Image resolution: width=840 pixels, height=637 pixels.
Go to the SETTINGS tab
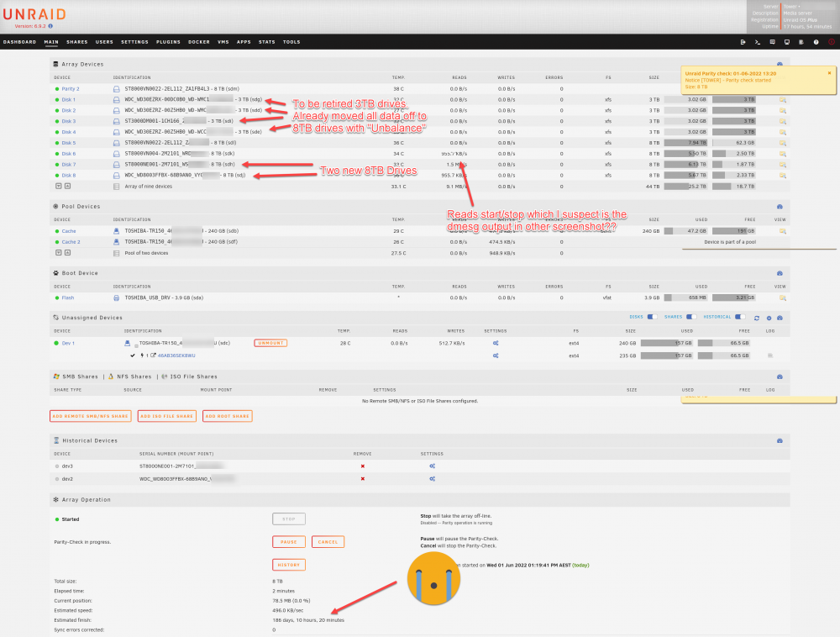tap(134, 42)
